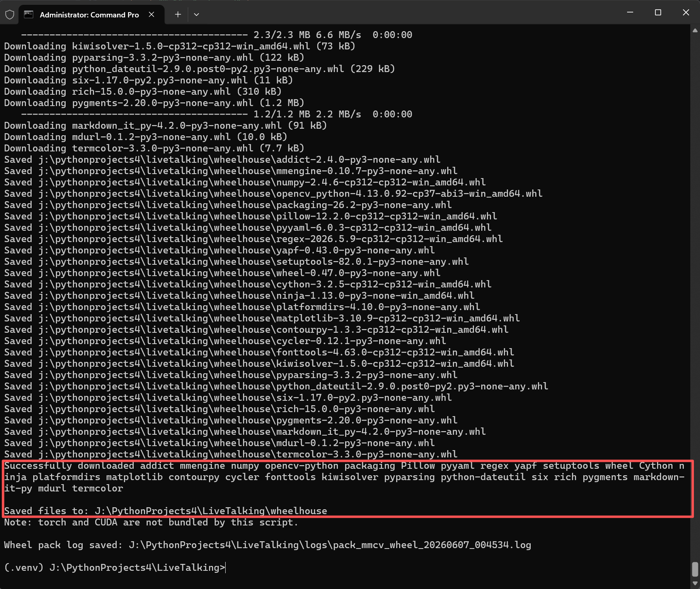Click Saved line for platformdirs-4.10.0 wheel

click(242, 307)
